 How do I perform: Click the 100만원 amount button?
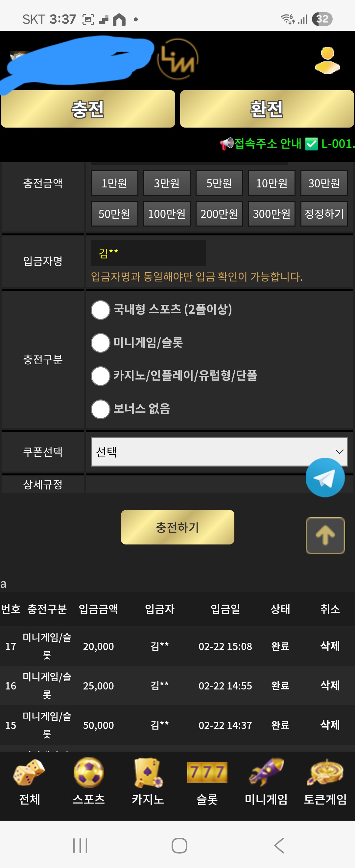tap(166, 214)
